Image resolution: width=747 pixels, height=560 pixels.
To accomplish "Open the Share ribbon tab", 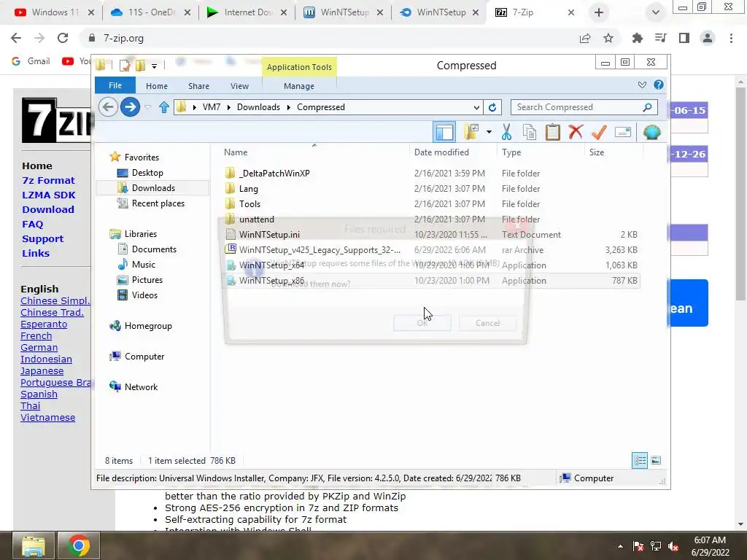I will point(198,86).
